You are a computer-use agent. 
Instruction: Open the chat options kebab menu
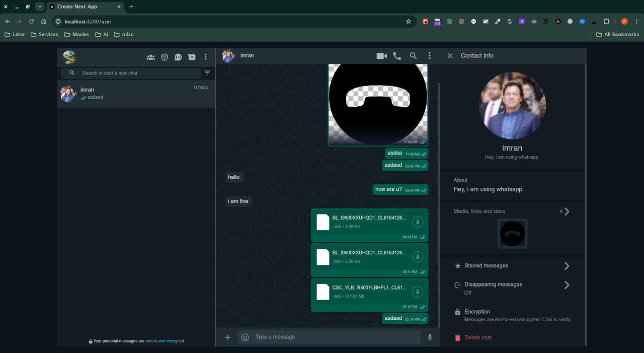(430, 56)
